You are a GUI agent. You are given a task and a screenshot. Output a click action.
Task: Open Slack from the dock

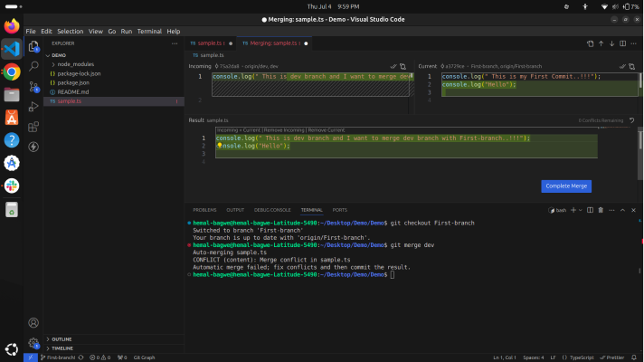pyautogui.click(x=12, y=186)
